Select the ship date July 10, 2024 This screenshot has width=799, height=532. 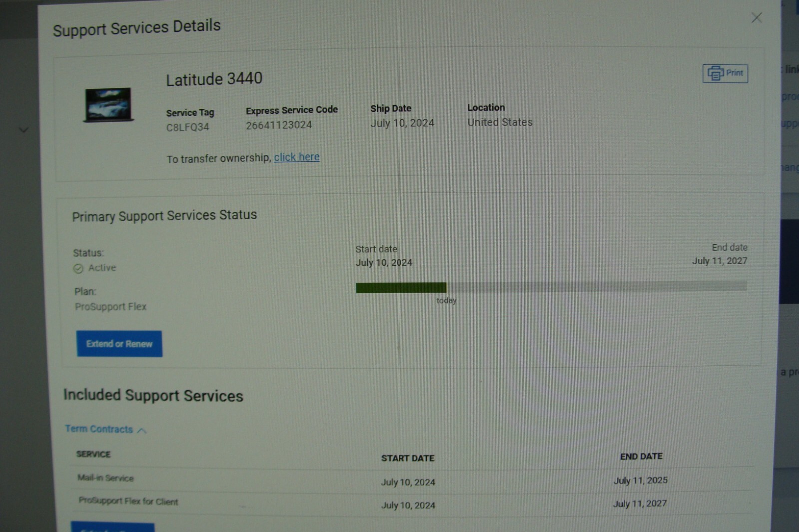click(402, 123)
